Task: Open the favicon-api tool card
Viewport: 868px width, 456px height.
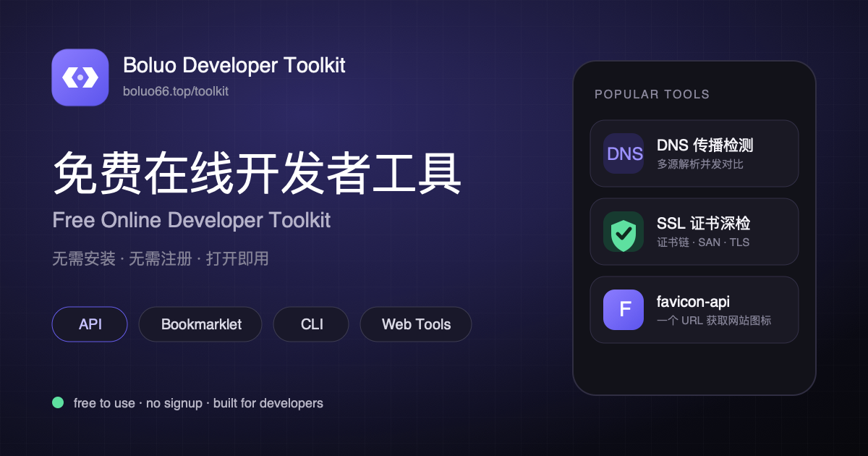Action: click(x=694, y=310)
